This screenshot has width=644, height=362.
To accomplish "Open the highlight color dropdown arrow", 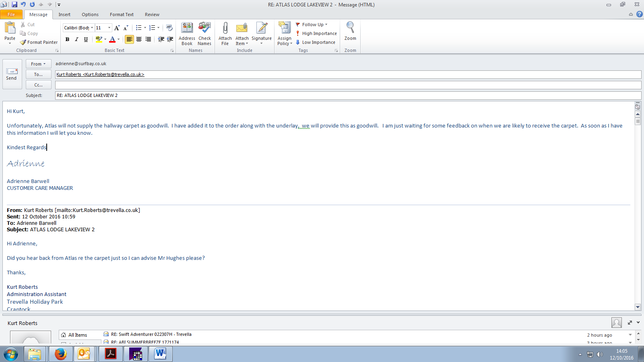I will tap(105, 39).
